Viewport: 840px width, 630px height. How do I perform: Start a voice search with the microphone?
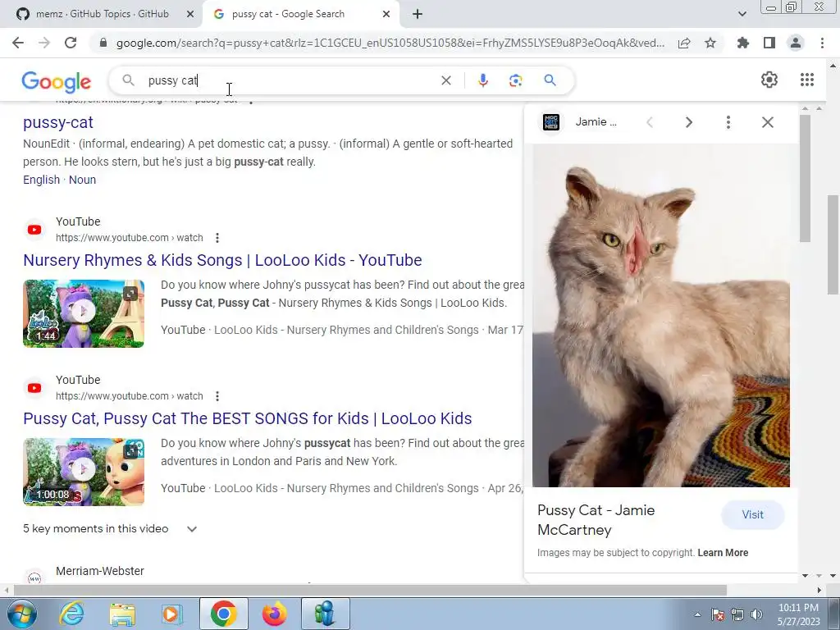point(482,80)
